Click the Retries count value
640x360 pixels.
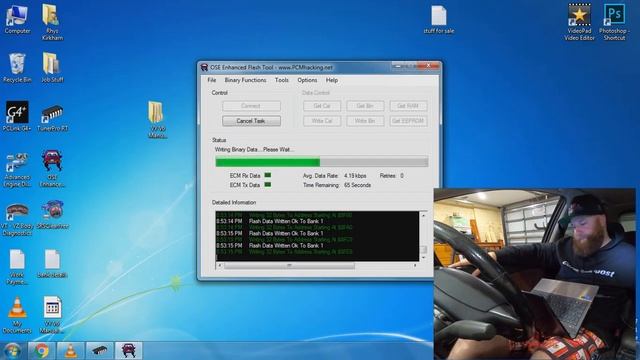pyautogui.click(x=402, y=176)
